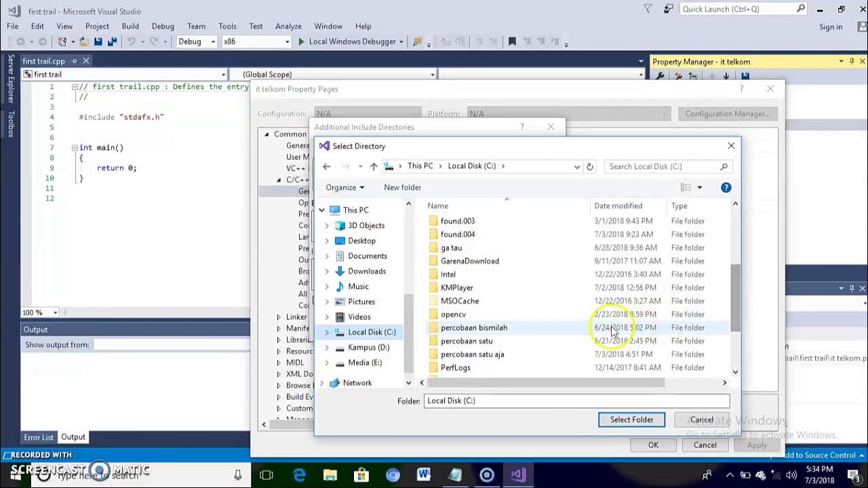Open the Team menu
Screen dimensions: 868x488
[196, 26]
